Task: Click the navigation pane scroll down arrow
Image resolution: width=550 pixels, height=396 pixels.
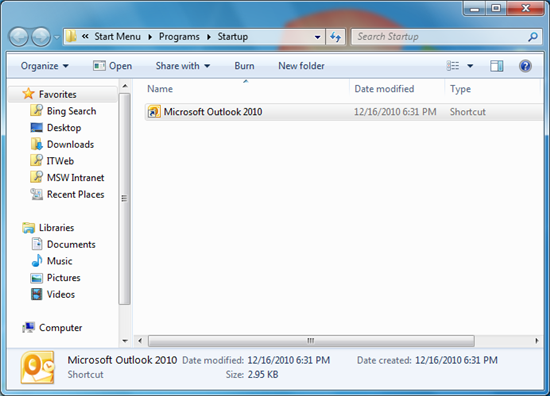Action: pos(125,341)
